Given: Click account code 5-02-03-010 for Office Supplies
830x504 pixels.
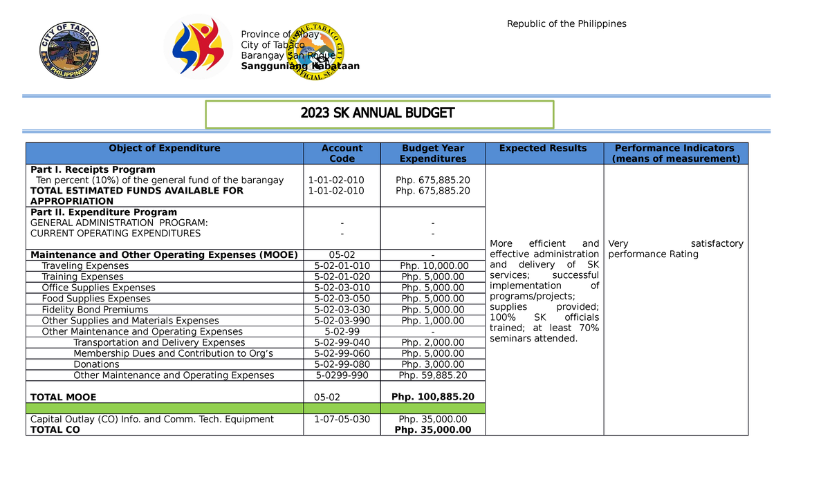Looking at the screenshot, I should pyautogui.click(x=342, y=288).
